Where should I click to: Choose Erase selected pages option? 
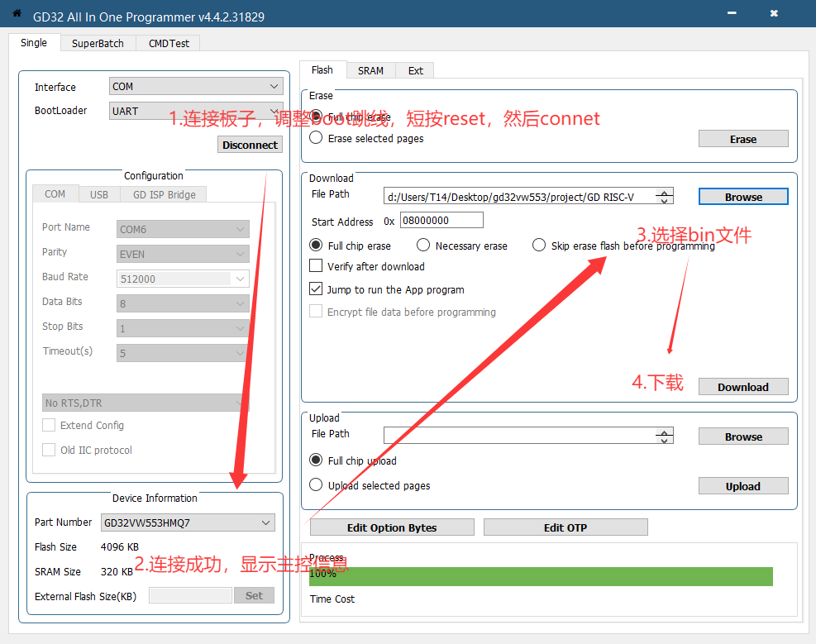click(x=316, y=138)
